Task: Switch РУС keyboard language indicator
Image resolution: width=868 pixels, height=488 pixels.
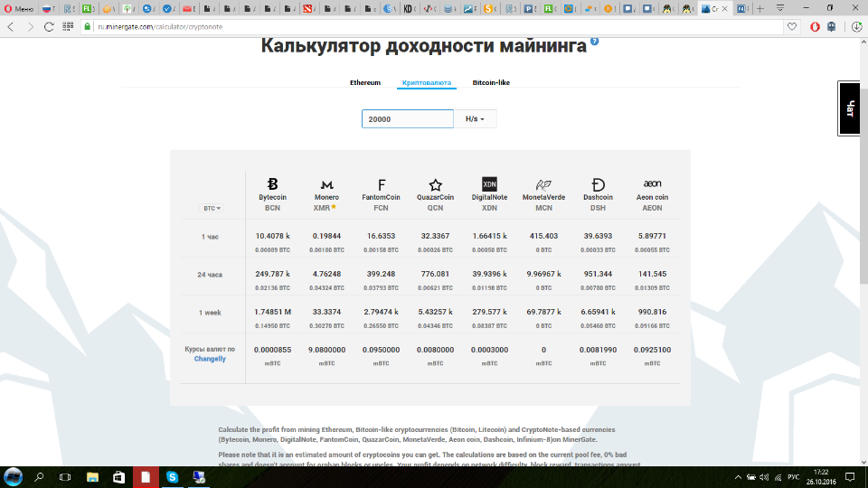Action: [794, 477]
